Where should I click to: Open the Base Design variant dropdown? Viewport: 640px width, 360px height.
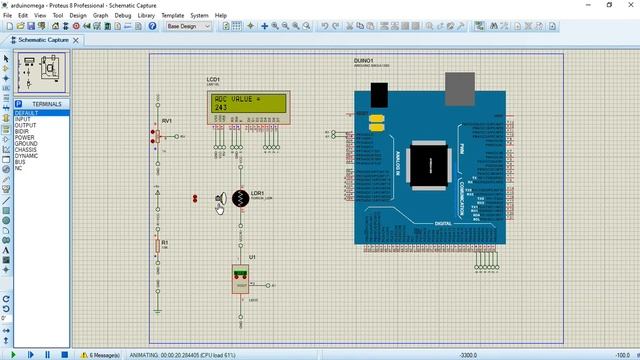[x=189, y=26]
